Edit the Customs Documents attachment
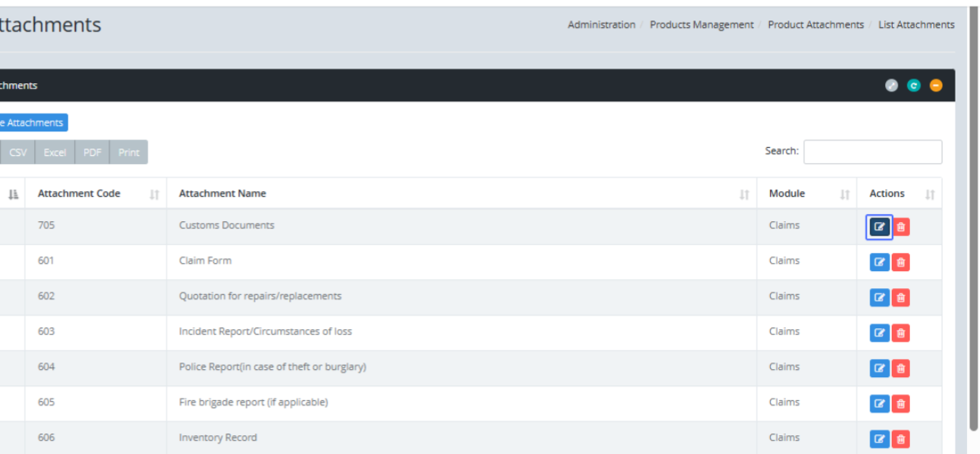This screenshot has height=454, width=980. (879, 227)
